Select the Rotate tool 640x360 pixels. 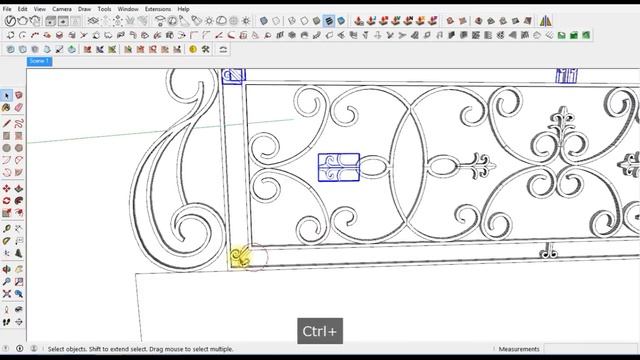(x=6, y=201)
